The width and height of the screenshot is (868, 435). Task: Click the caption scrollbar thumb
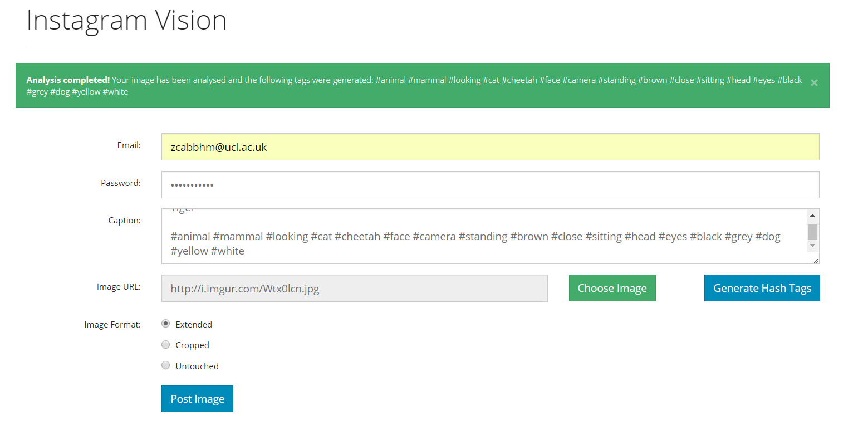click(812, 232)
